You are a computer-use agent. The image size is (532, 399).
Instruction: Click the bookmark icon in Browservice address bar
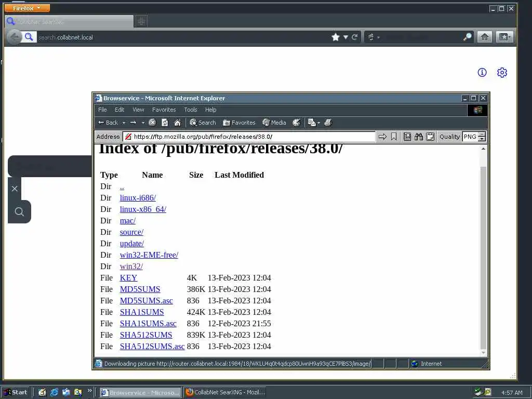(x=394, y=137)
